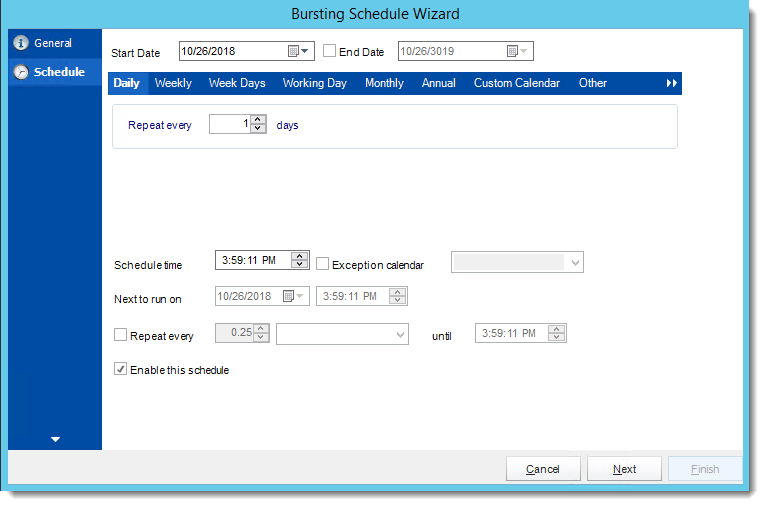Image resolution: width=764 pixels, height=506 pixels.
Task: Increase the until time value
Action: (556, 329)
